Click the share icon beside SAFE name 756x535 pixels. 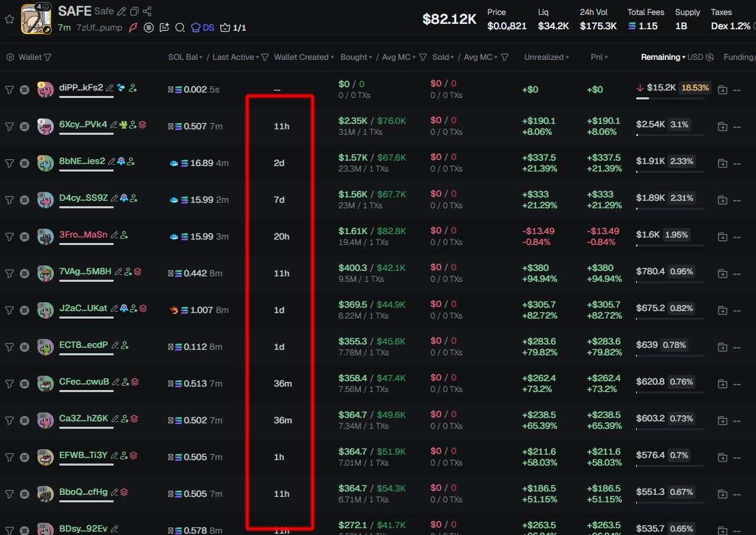pos(147,12)
